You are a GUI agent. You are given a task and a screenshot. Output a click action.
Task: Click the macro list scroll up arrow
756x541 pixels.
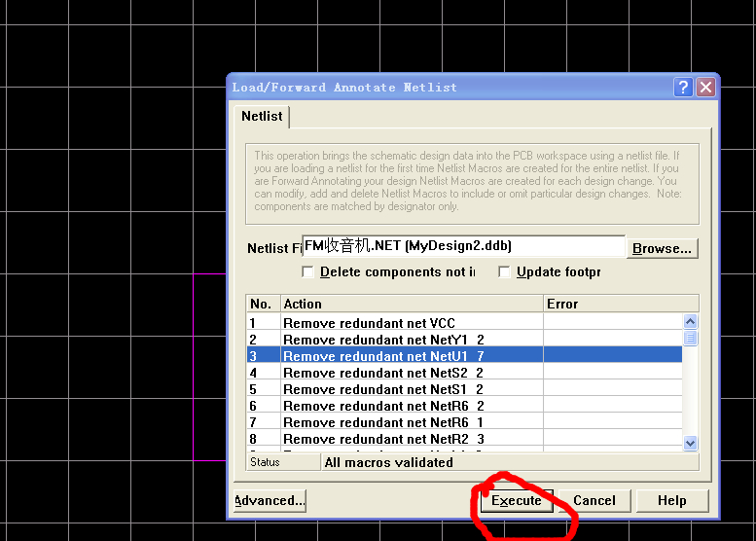[690, 321]
